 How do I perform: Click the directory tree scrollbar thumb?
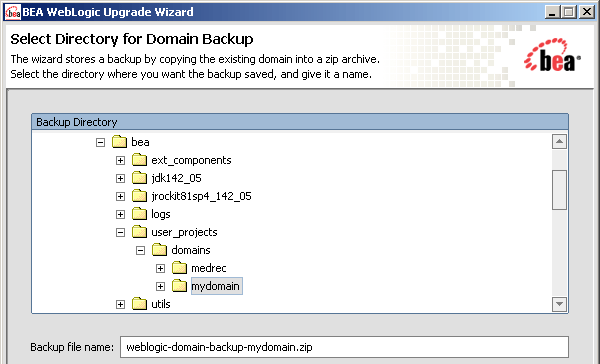pos(559,190)
